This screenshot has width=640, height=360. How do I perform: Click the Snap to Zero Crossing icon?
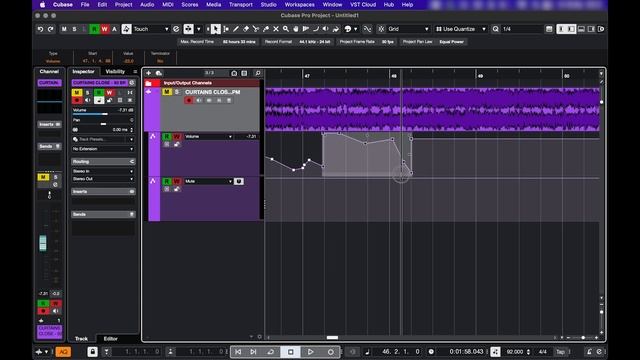[x=367, y=29]
